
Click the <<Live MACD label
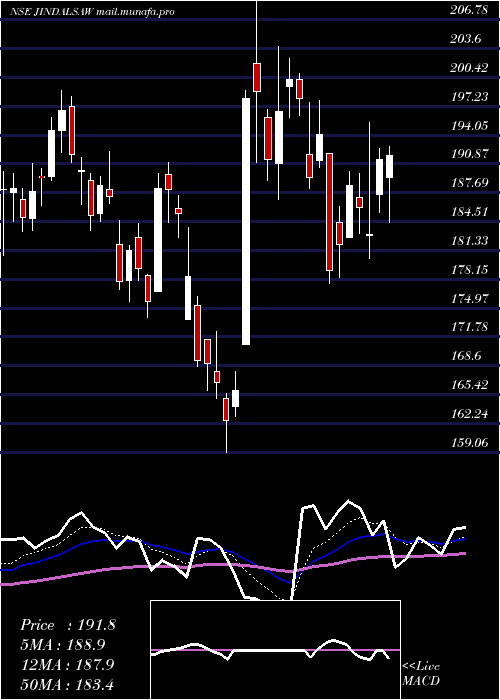(421, 674)
